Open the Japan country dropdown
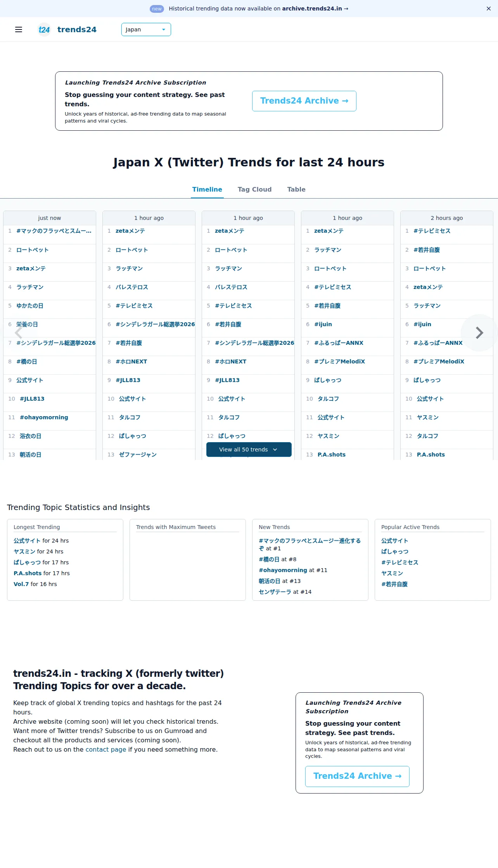This screenshot has width=498, height=868. pos(146,29)
